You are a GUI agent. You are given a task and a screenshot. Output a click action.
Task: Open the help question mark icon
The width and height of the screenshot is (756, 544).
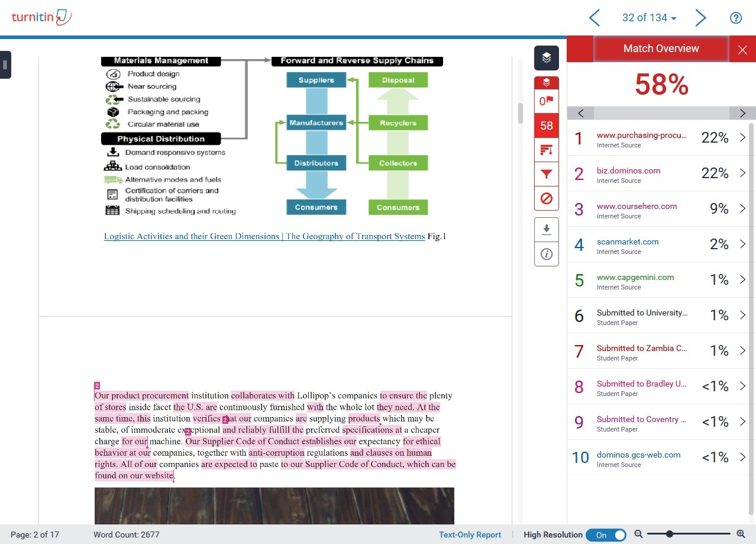click(735, 18)
